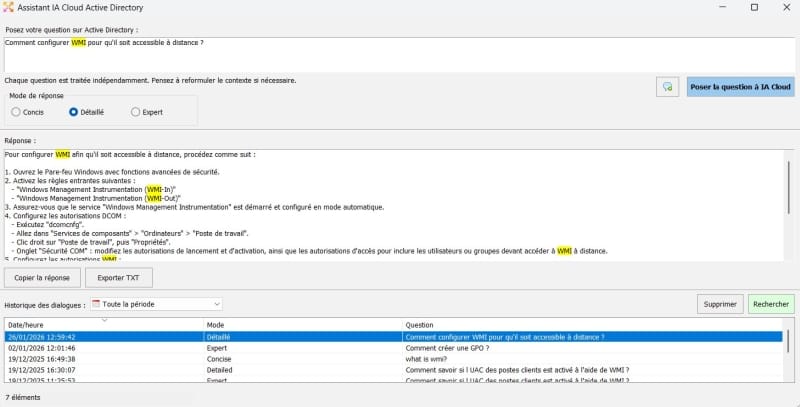Click the app icon in title bar
Image resolution: width=800 pixels, height=407 pixels.
coord(11,8)
